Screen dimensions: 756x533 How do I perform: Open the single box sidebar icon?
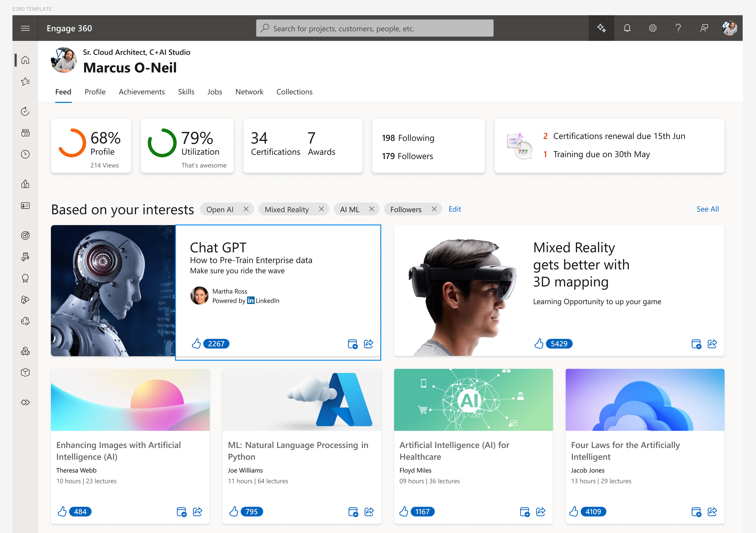click(x=25, y=373)
